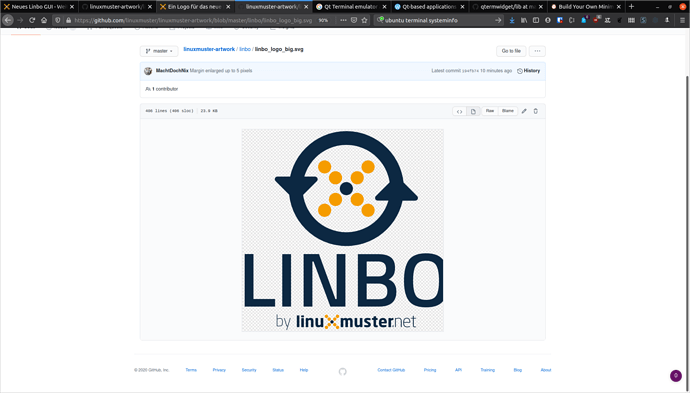Click the purple floating circle button
The height and width of the screenshot is (393, 690).
pyautogui.click(x=676, y=375)
